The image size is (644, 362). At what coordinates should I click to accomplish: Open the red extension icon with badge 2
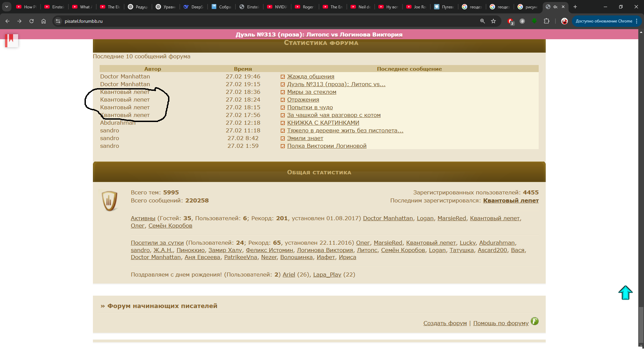coord(511,21)
